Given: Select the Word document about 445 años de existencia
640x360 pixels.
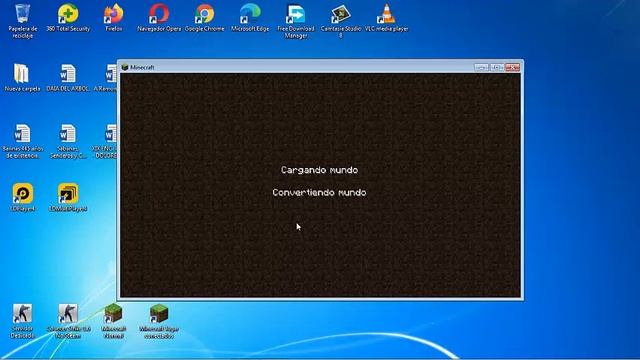Looking at the screenshot, I should (22, 141).
